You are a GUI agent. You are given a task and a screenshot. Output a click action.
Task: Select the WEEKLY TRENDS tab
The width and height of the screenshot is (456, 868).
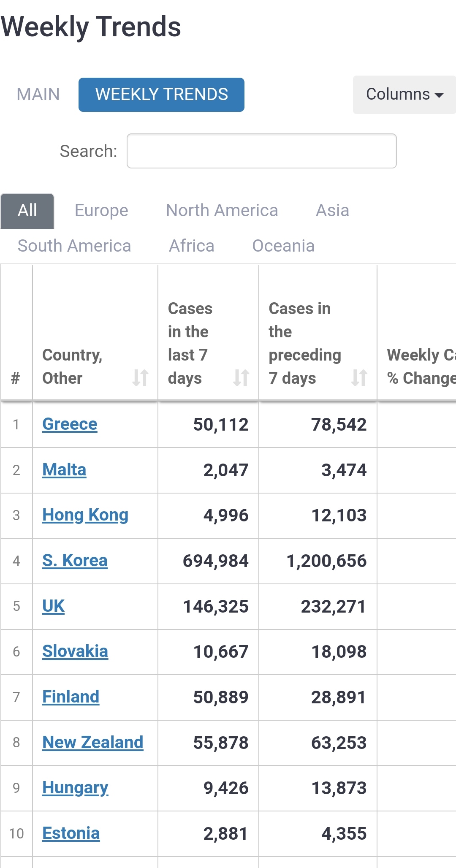coord(161,95)
